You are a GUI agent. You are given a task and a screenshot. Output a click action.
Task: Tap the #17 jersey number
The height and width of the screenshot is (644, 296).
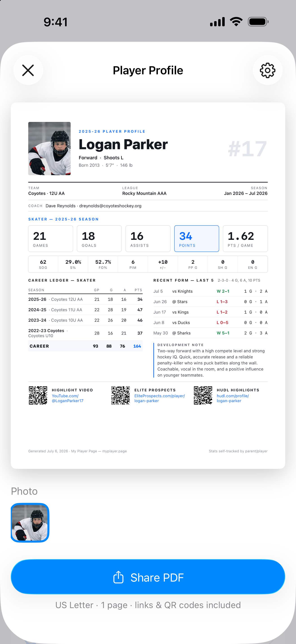[247, 149]
